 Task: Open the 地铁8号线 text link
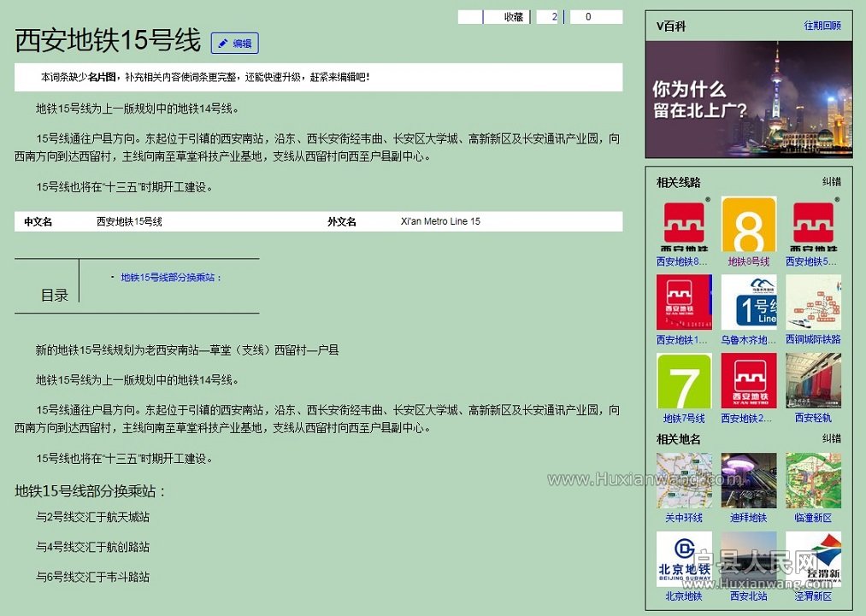point(748,261)
